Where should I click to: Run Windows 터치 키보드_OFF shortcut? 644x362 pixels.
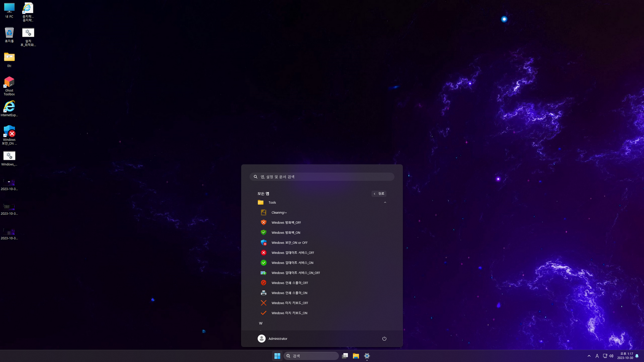coord(322,303)
